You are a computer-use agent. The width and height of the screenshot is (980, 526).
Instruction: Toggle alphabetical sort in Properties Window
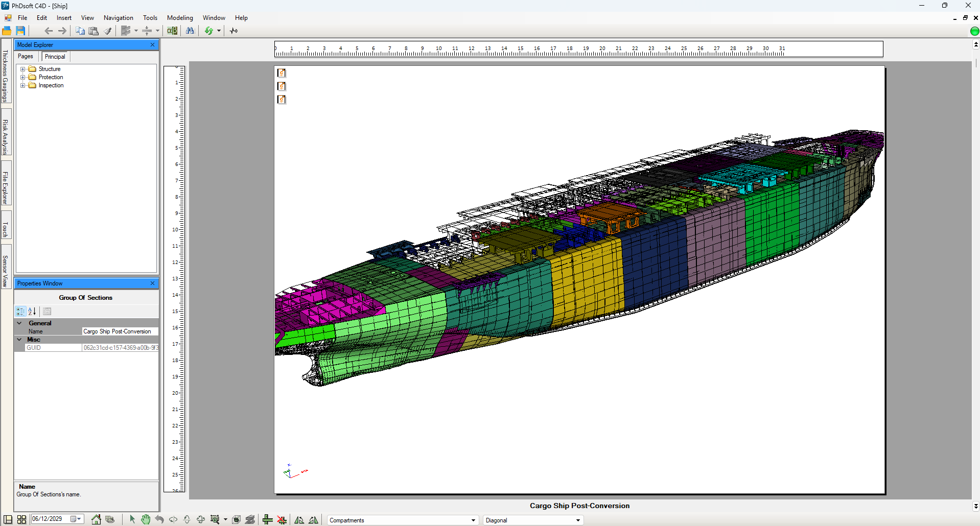[32, 311]
